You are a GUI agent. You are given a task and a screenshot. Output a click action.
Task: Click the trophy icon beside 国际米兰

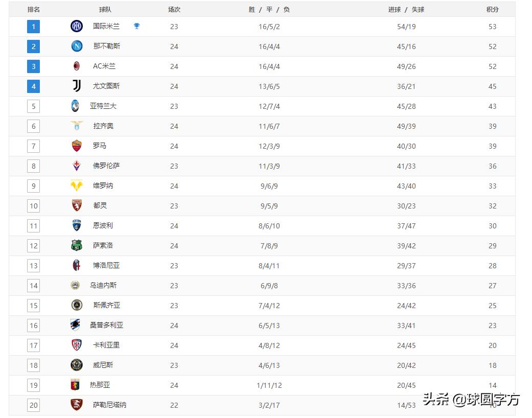[136, 26]
